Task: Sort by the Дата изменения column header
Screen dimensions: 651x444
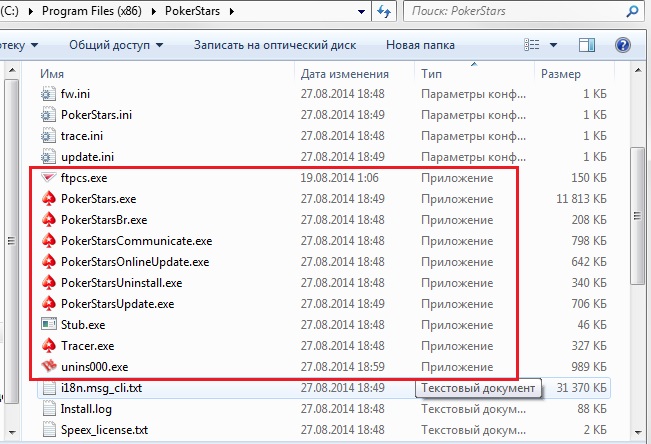Action: point(345,74)
